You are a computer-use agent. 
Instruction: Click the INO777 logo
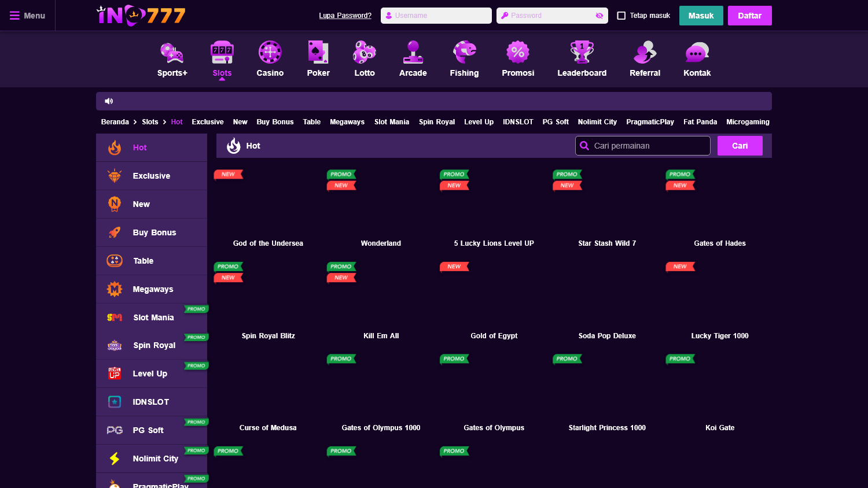[141, 16]
